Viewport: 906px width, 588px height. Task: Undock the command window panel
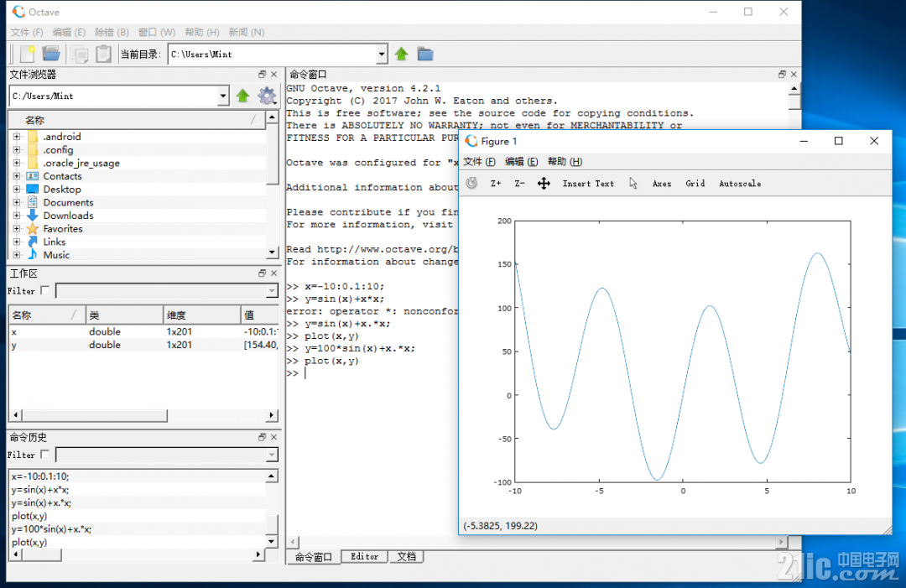(782, 75)
